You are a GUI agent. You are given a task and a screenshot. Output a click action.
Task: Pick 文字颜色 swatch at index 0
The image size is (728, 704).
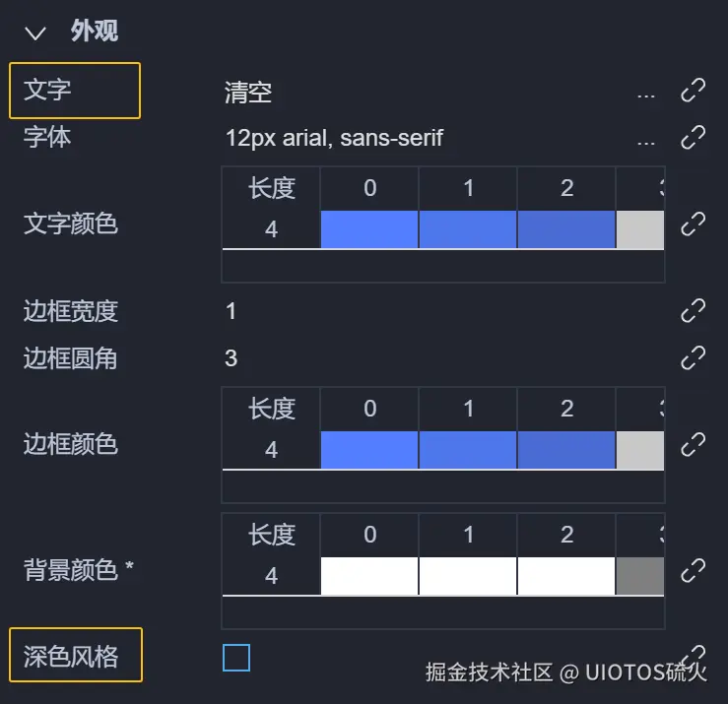[369, 228]
